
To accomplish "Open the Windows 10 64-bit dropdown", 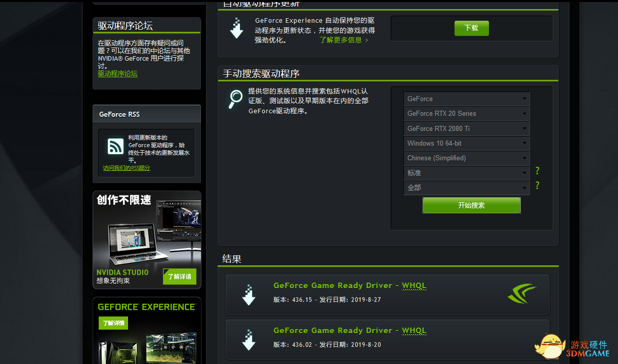I will pyautogui.click(x=467, y=144).
